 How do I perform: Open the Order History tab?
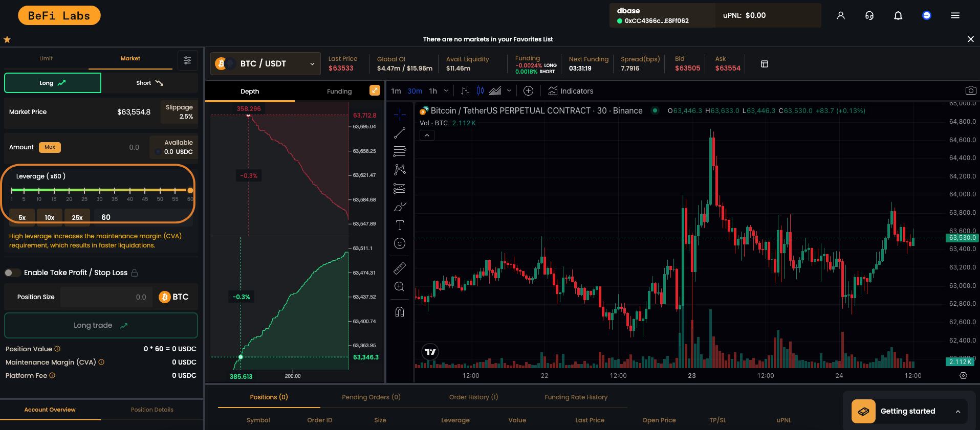tap(473, 397)
